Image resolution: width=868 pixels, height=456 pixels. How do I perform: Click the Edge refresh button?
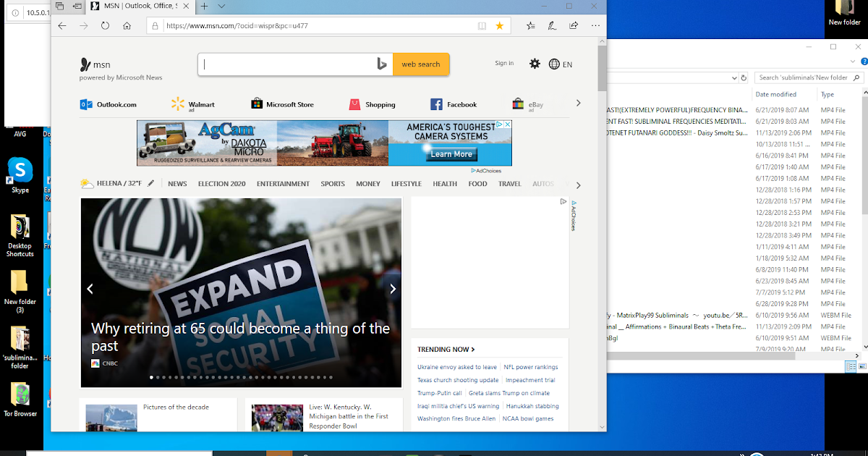pos(105,25)
